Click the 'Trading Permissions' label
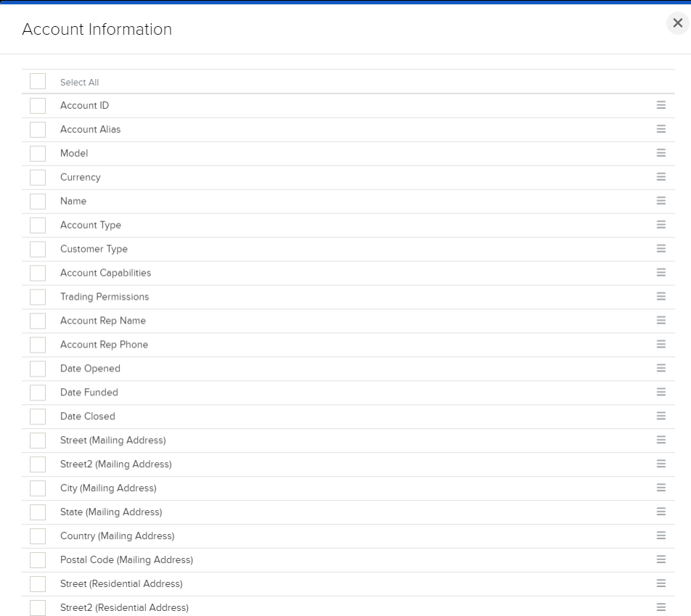 [x=105, y=297]
